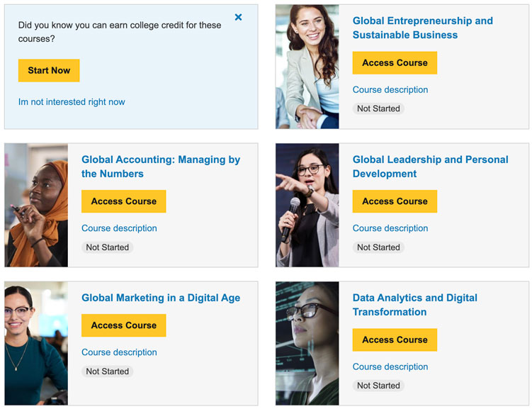Click the Start Now button
This screenshot has height=409, width=532.
49,70
